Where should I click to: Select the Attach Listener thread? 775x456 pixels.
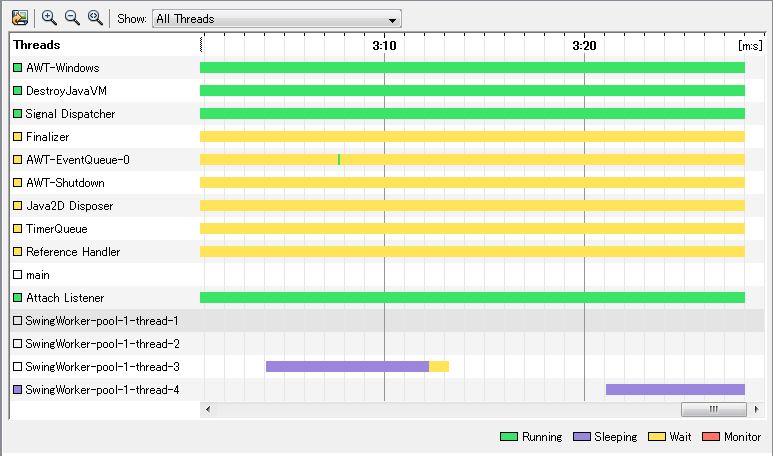pyautogui.click(x=65, y=298)
